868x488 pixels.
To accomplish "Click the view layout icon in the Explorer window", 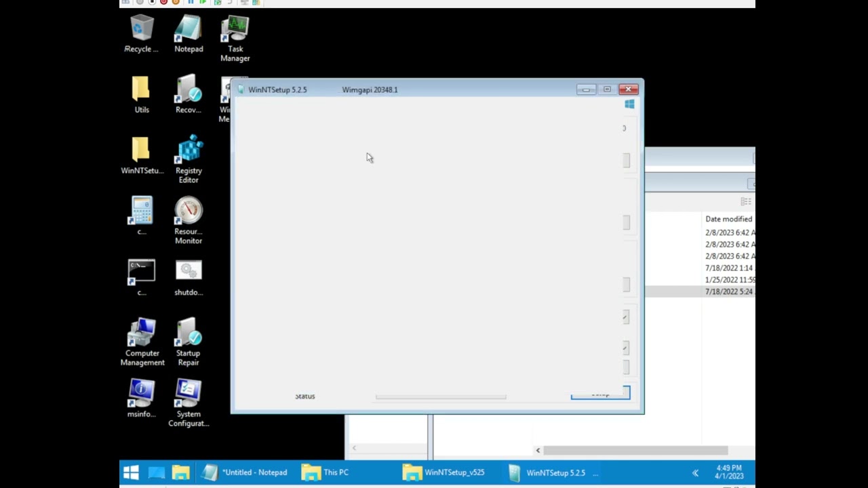I will pos(746,201).
